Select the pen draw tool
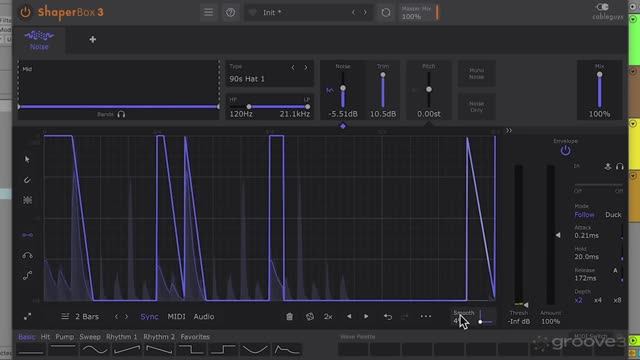Viewport: 640px width, 360px height. pos(27,180)
